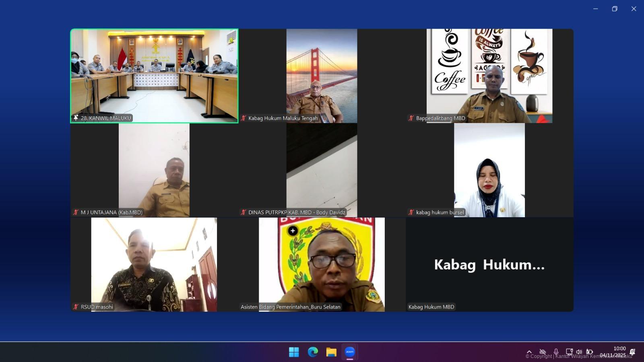Click the pin icon on KANWIL MALUKU tile
This screenshot has height=362, width=644.
point(76,118)
